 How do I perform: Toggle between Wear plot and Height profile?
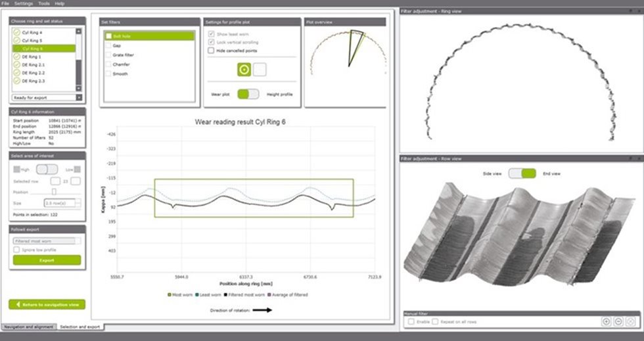coord(248,95)
